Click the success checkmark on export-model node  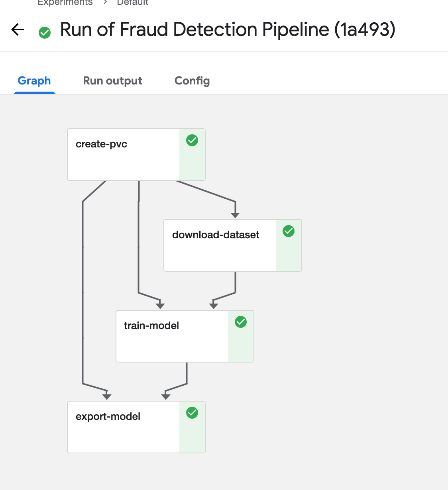tap(192, 413)
